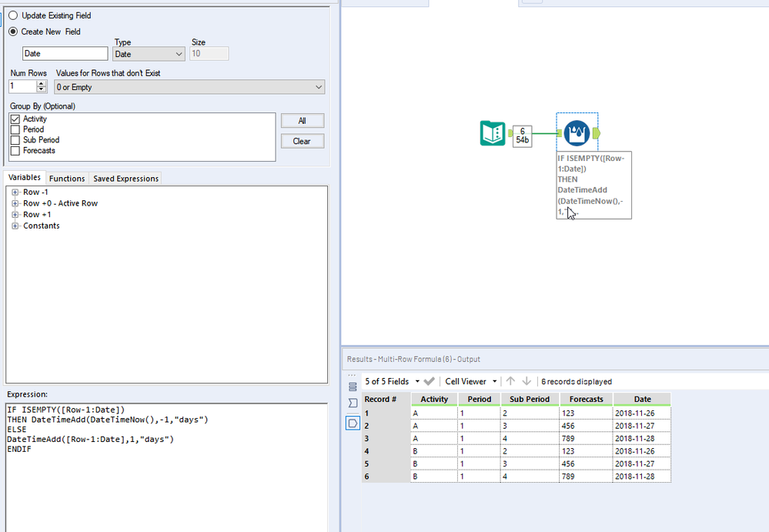The height and width of the screenshot is (532, 769).
Task: Click the 6 records displayed status text
Action: (577, 381)
